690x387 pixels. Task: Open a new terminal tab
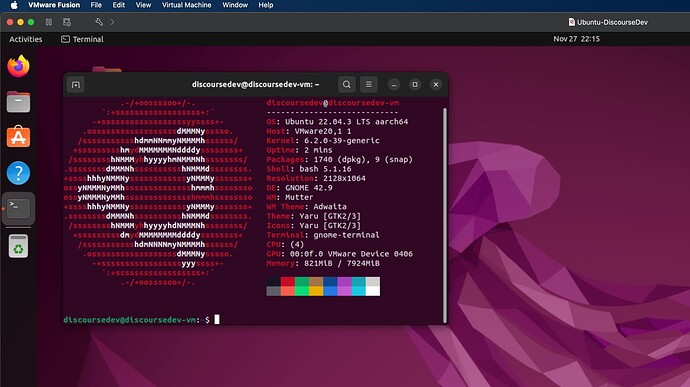coord(76,85)
